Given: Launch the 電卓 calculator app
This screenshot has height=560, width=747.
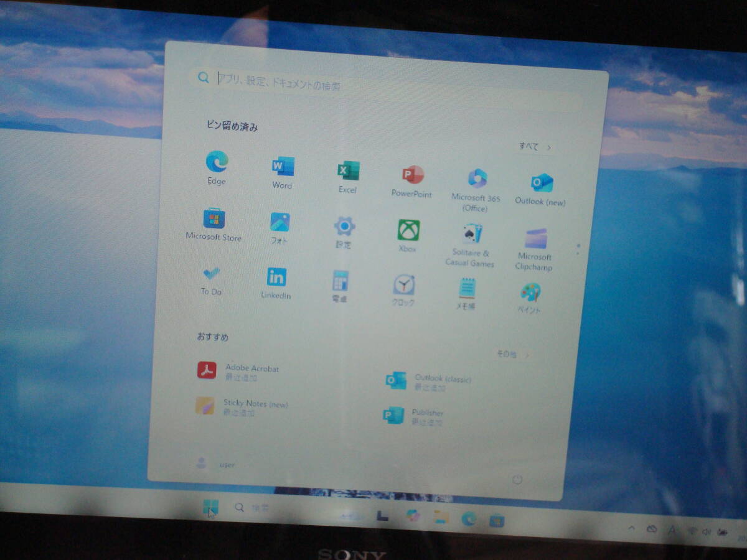Looking at the screenshot, I should 340,287.
